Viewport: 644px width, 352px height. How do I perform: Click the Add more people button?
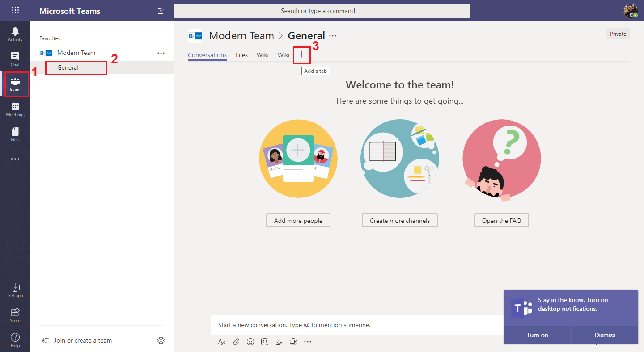(298, 221)
